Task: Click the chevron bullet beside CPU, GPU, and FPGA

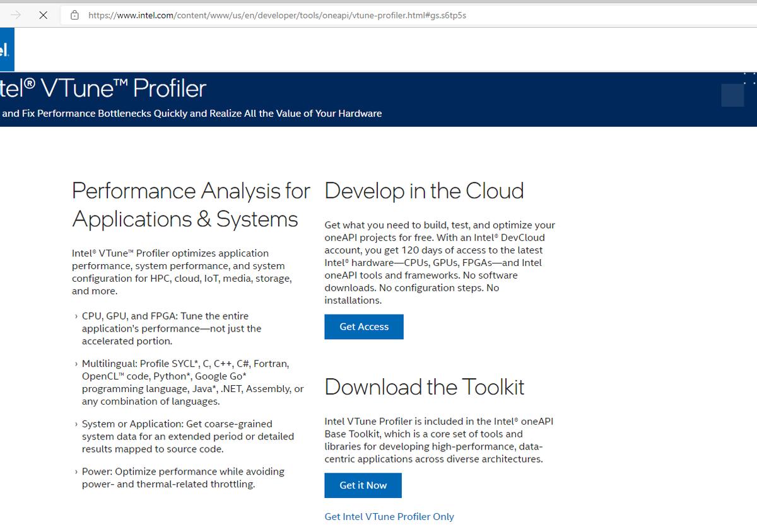Action: (x=76, y=316)
